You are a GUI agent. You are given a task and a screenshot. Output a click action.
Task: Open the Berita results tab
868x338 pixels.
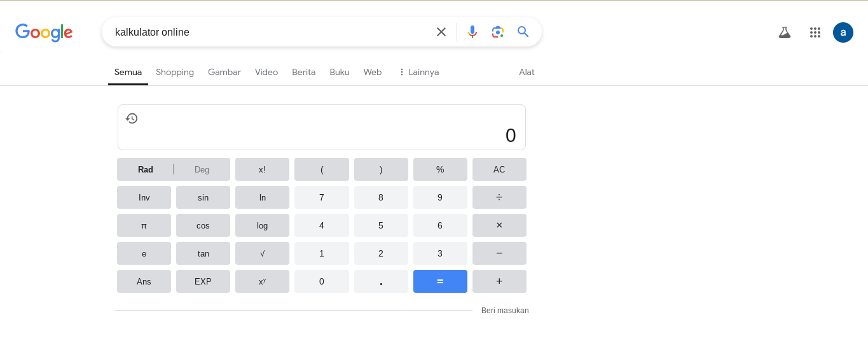coord(304,73)
